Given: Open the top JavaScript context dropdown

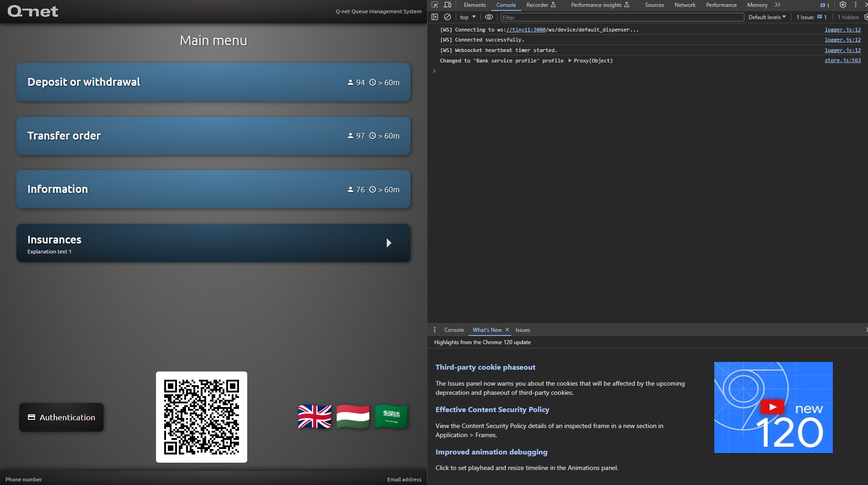Looking at the screenshot, I should 468,17.
